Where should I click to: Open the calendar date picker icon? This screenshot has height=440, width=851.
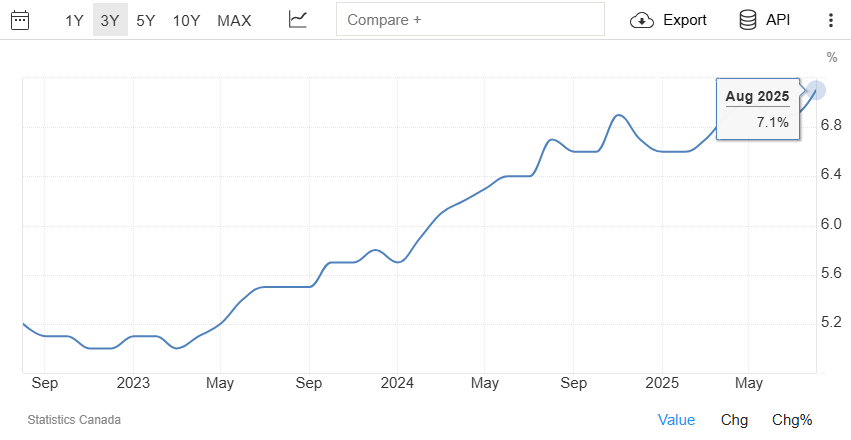click(20, 20)
